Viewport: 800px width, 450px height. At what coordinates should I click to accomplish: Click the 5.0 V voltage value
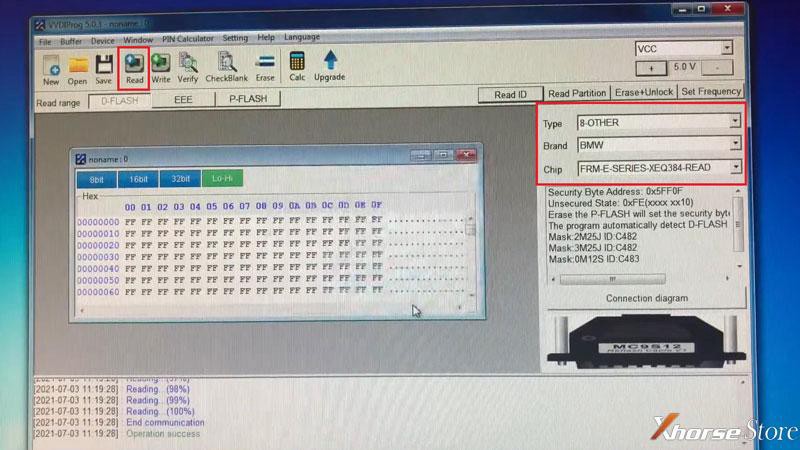(x=684, y=67)
